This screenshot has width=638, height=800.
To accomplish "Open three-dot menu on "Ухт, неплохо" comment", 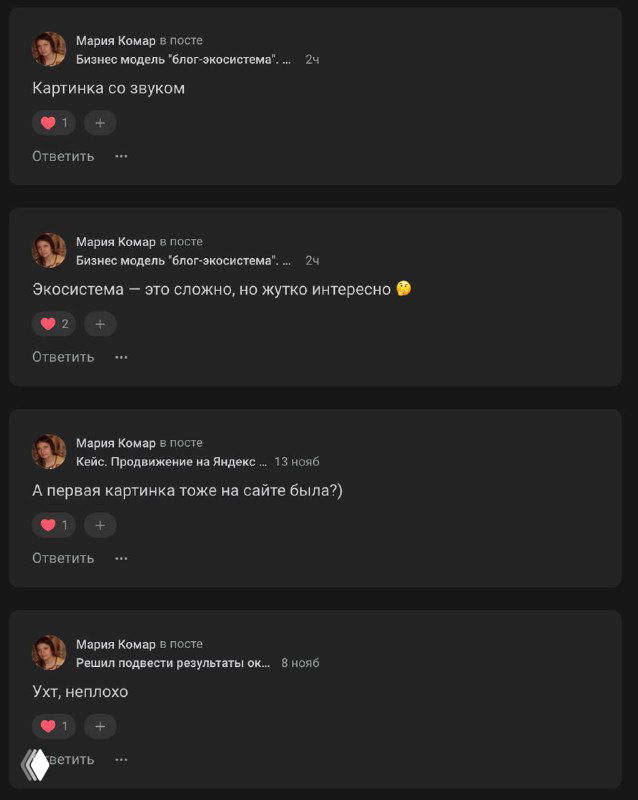I will [121, 759].
